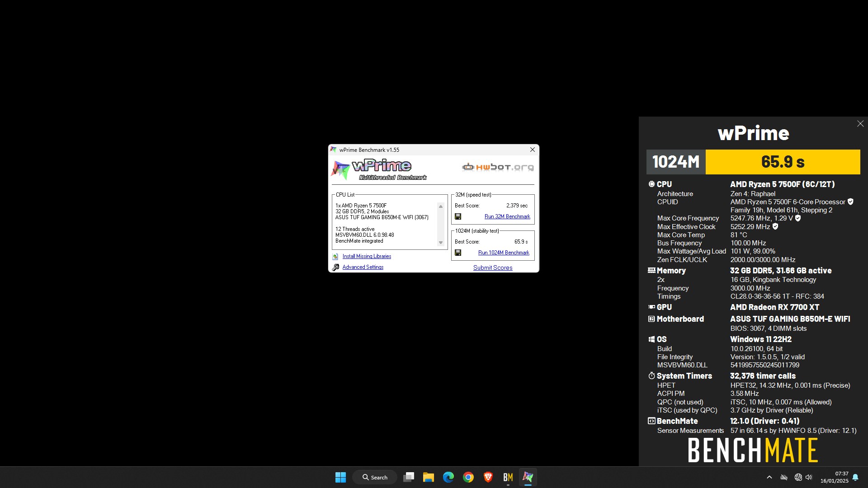Screen dimensions: 868x488
Task: Launch Microsoft Edge from the taskbar
Action: (448, 478)
